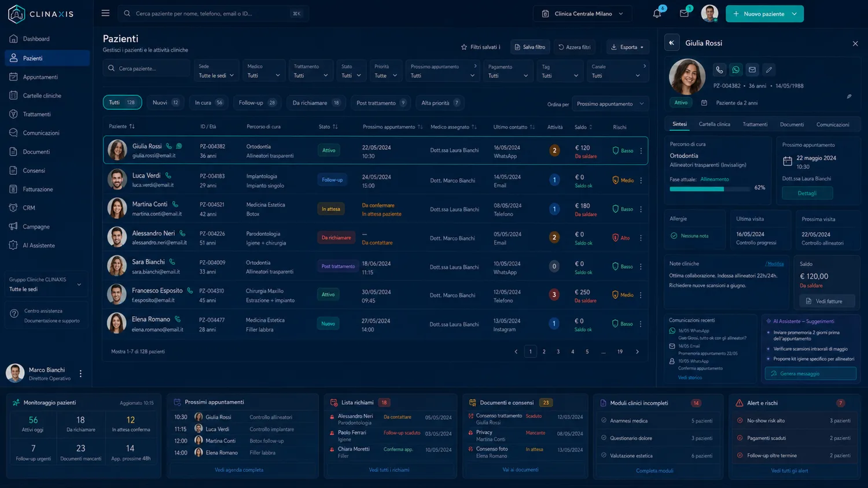Open Centro assistenza help section
This screenshot has width=868, height=488.
pos(47,316)
